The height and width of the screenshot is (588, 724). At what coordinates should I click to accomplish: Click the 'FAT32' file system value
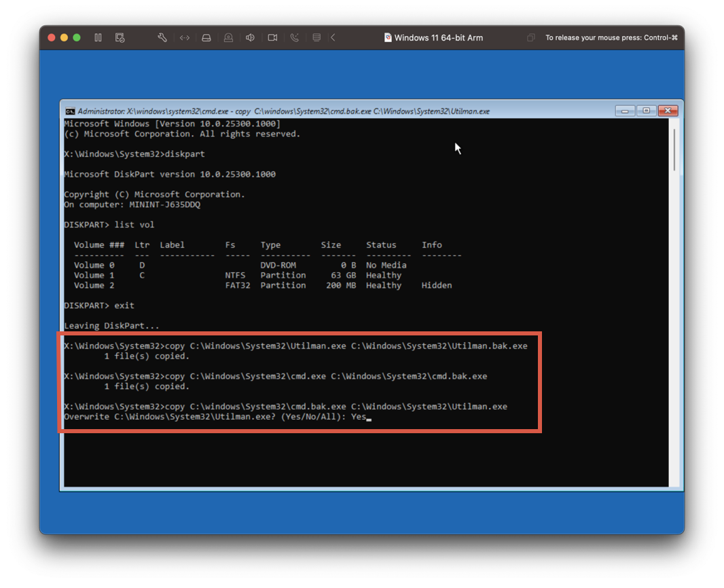(x=238, y=286)
